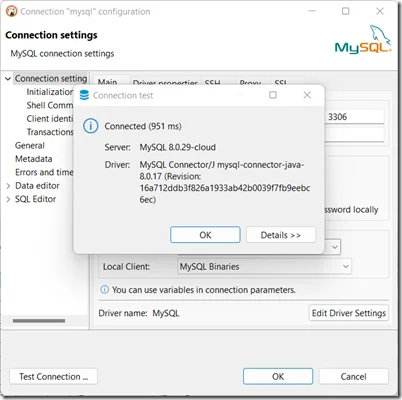Click the DBeaver icon in the title bar
Image resolution: width=402 pixels, height=400 pixels.
pos(11,11)
